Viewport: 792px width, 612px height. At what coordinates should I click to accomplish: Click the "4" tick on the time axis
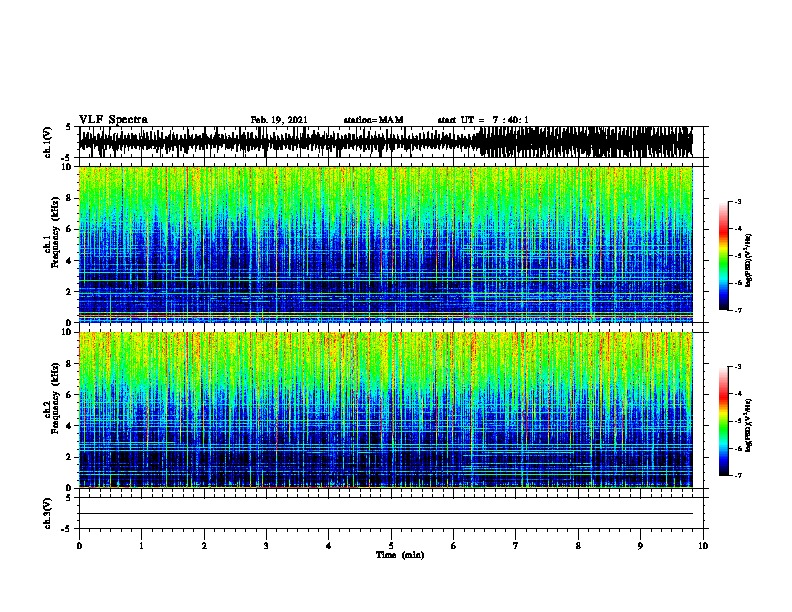329,546
